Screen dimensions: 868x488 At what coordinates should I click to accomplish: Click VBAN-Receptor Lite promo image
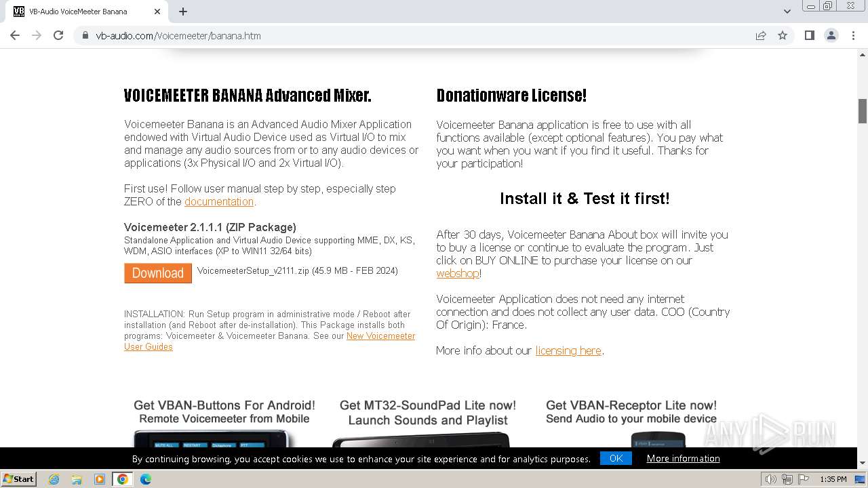(631, 424)
